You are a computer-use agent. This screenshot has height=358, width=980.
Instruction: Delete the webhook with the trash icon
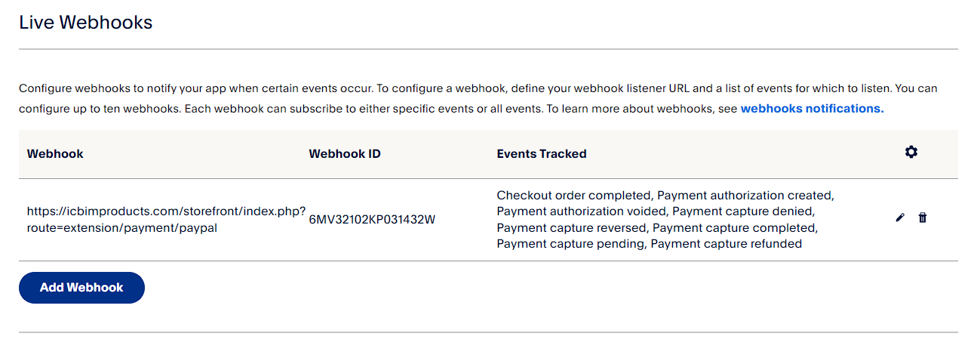pos(923,218)
